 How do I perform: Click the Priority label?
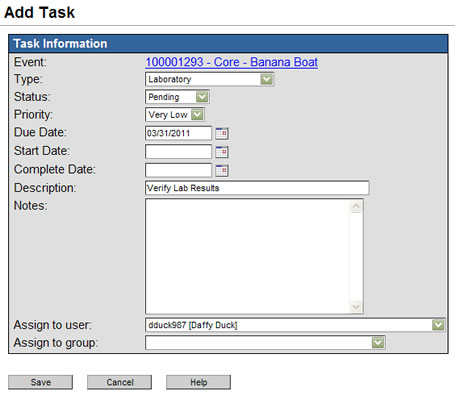33,115
